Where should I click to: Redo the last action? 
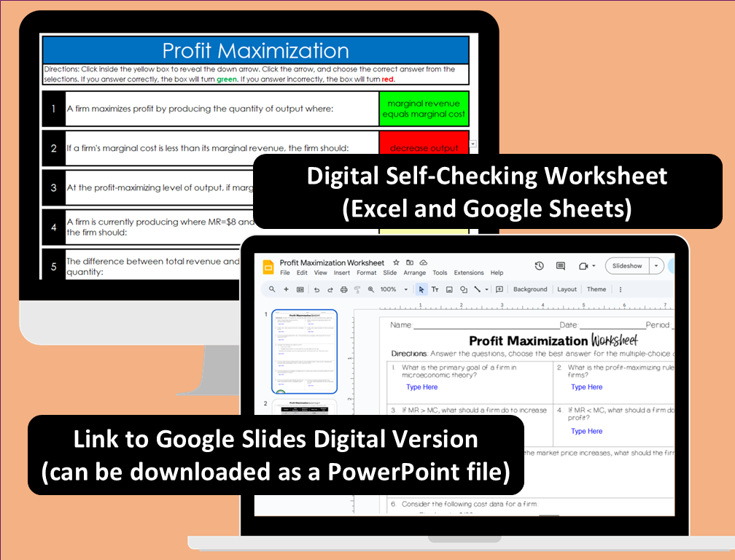pyautogui.click(x=330, y=289)
